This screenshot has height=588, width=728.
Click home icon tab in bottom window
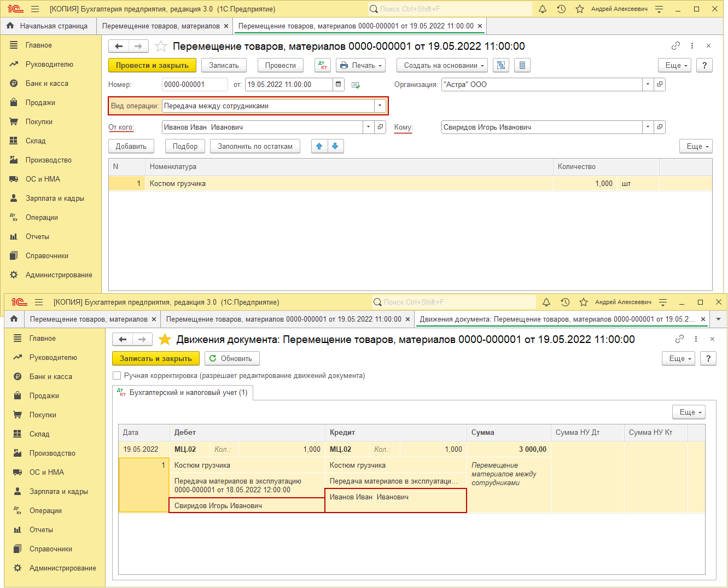tap(14, 319)
